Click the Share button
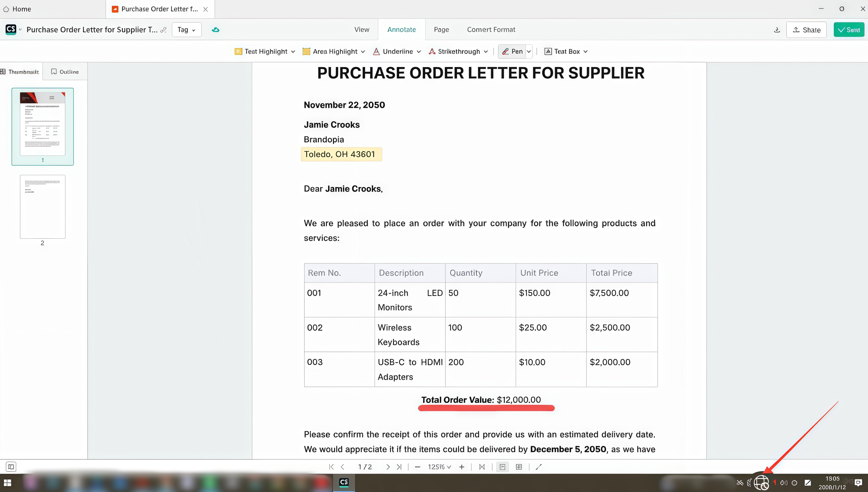868x492 pixels. (x=806, y=30)
